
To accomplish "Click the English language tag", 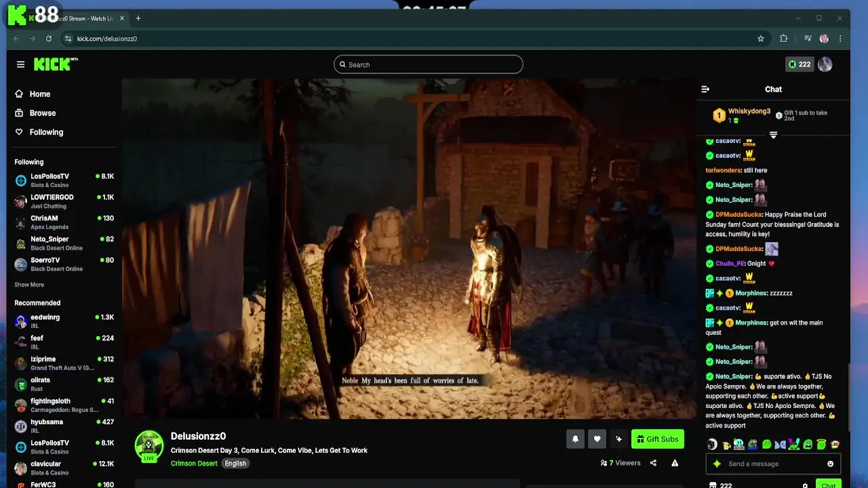I will coord(235,464).
